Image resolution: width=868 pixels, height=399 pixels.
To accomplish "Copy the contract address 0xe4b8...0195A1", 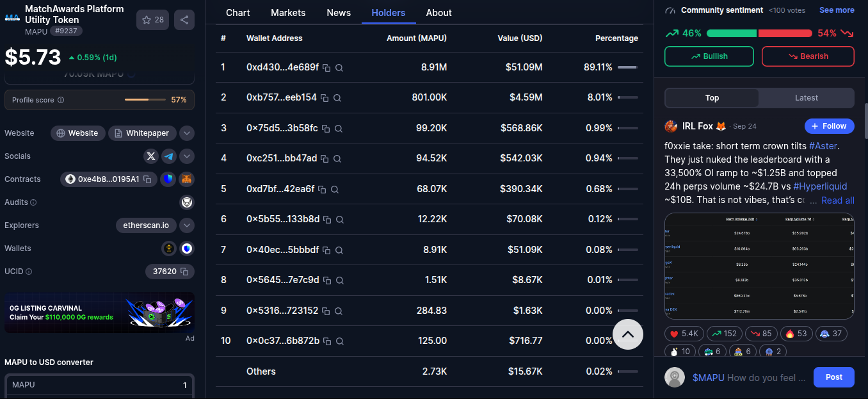I will pos(147,179).
